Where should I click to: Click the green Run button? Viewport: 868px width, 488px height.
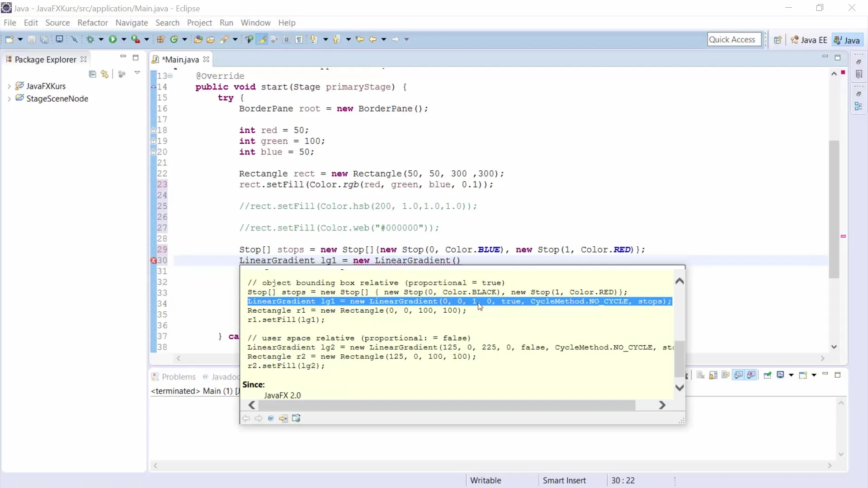tap(113, 39)
